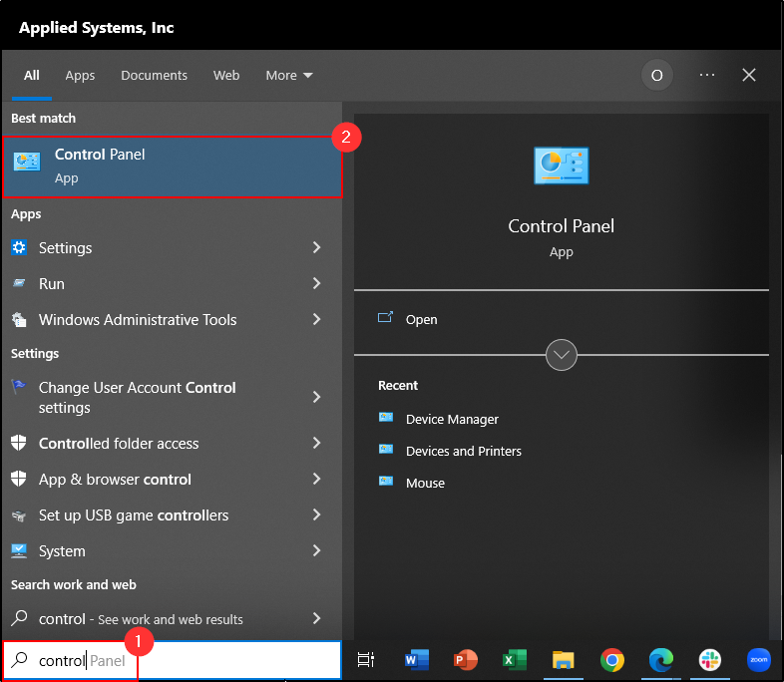This screenshot has height=682, width=784.
Task: Open Zoom from the taskbar
Action: click(x=758, y=660)
